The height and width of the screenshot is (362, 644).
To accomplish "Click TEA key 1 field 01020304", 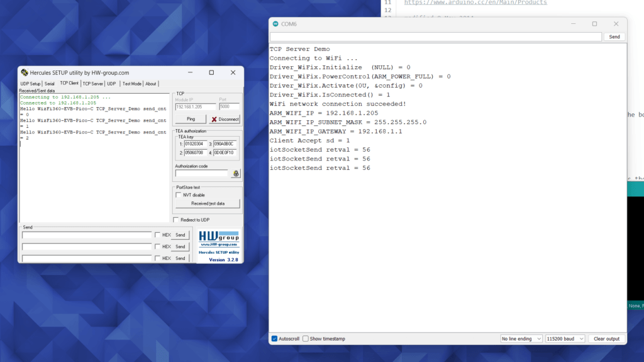I will point(195,144).
